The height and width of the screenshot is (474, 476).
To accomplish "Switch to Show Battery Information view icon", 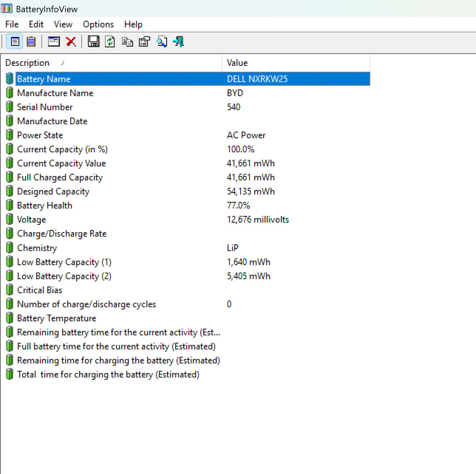I will tap(15, 41).
